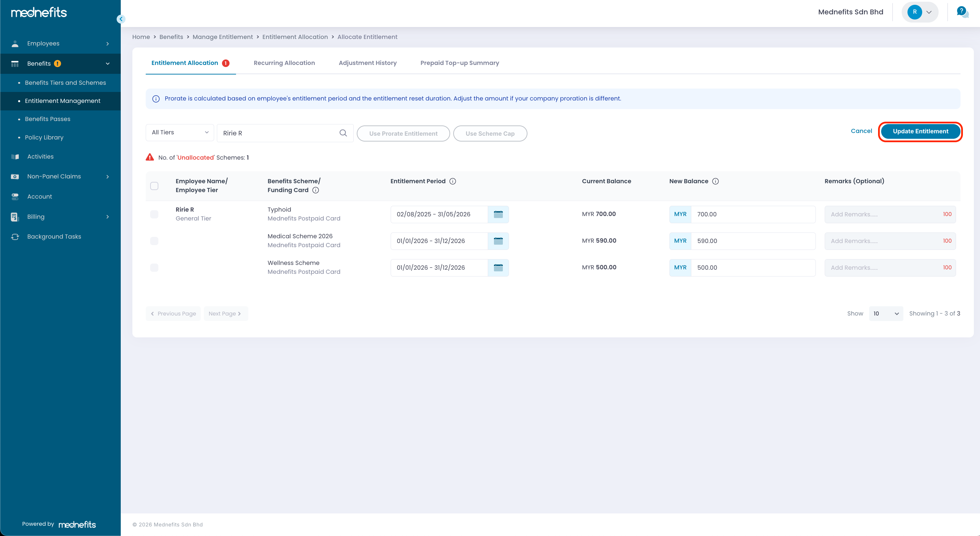
Task: Click the Medical Scheme new balance field
Action: coord(753,241)
